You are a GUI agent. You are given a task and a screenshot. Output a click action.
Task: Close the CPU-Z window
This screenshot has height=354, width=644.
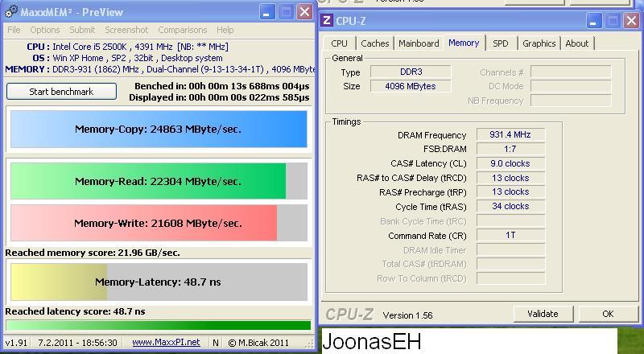pyautogui.click(x=631, y=21)
